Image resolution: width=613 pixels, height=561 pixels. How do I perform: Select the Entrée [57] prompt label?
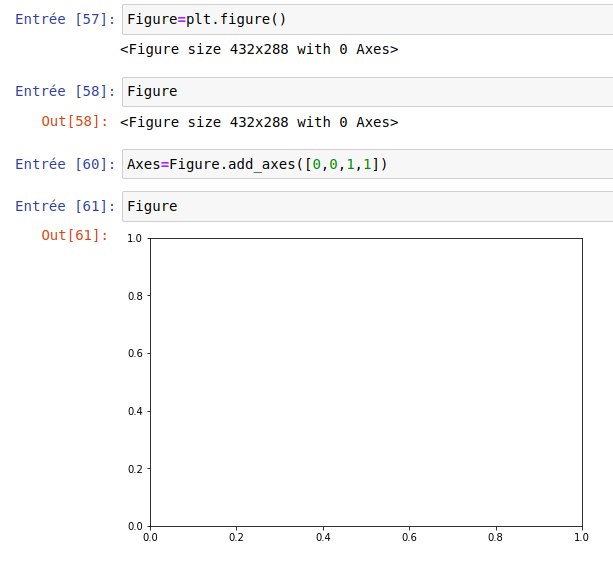[65, 20]
